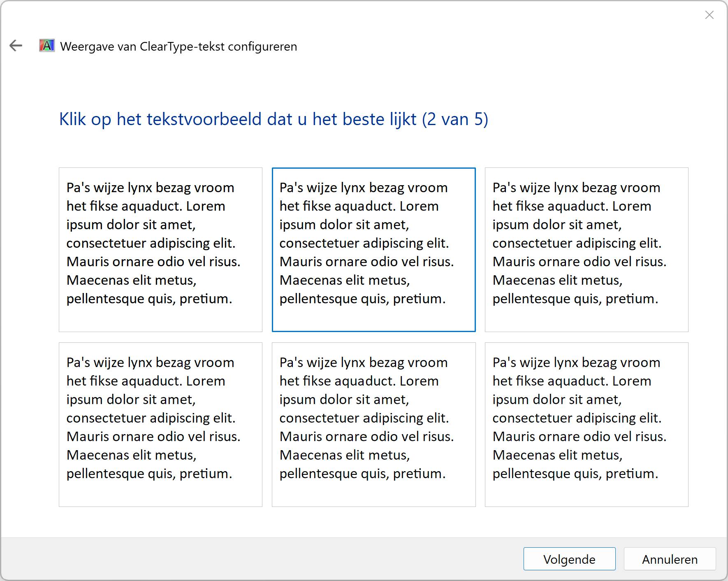
Task: Pick the bottom-right text sample
Action: (587, 424)
